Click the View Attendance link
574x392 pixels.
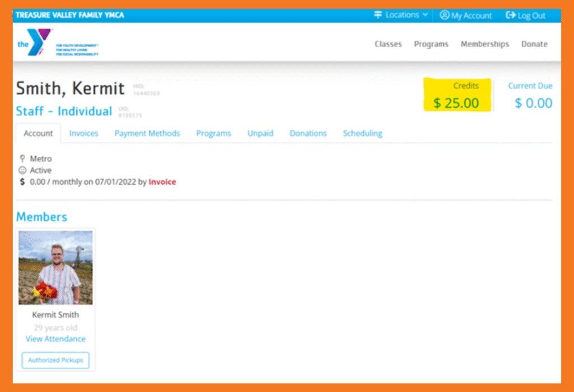click(55, 339)
